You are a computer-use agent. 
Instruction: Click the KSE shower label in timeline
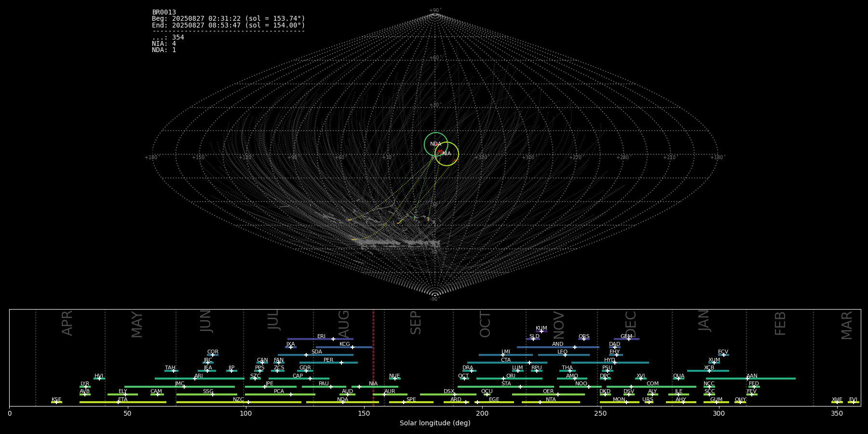click(x=56, y=400)
